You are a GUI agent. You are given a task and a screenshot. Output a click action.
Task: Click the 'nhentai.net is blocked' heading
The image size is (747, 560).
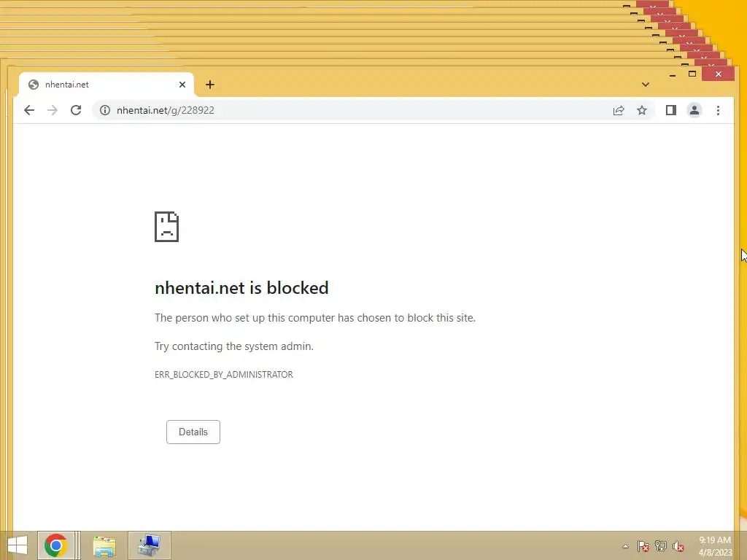click(241, 288)
